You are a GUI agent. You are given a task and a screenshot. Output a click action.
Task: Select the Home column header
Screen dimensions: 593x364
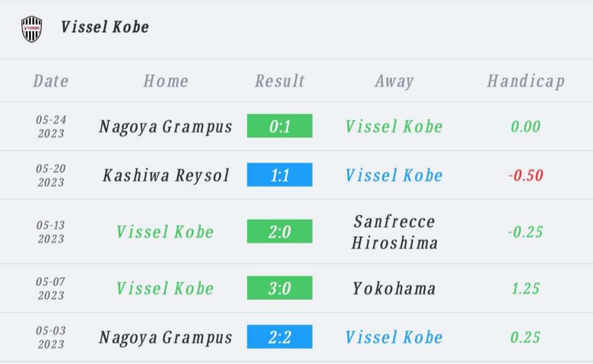click(x=166, y=81)
